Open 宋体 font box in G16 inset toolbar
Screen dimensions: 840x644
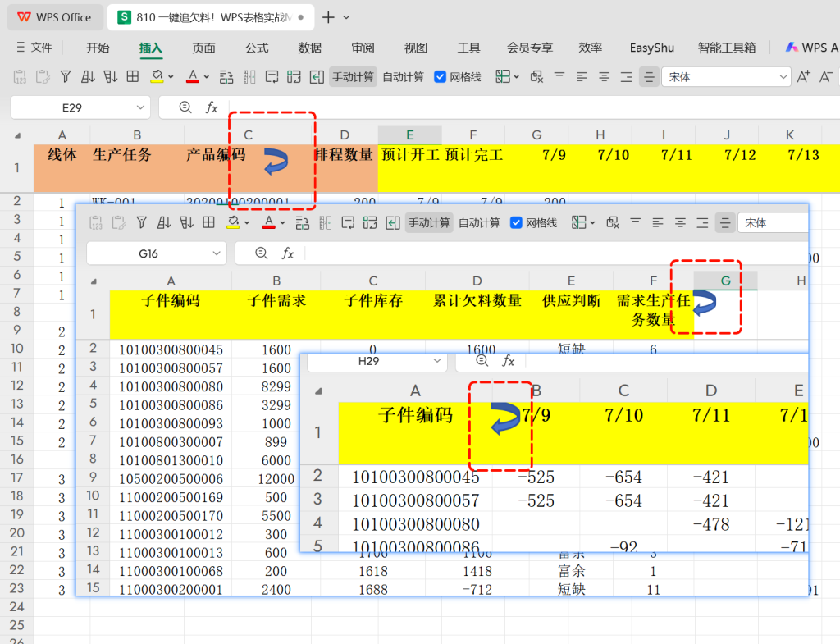click(773, 222)
